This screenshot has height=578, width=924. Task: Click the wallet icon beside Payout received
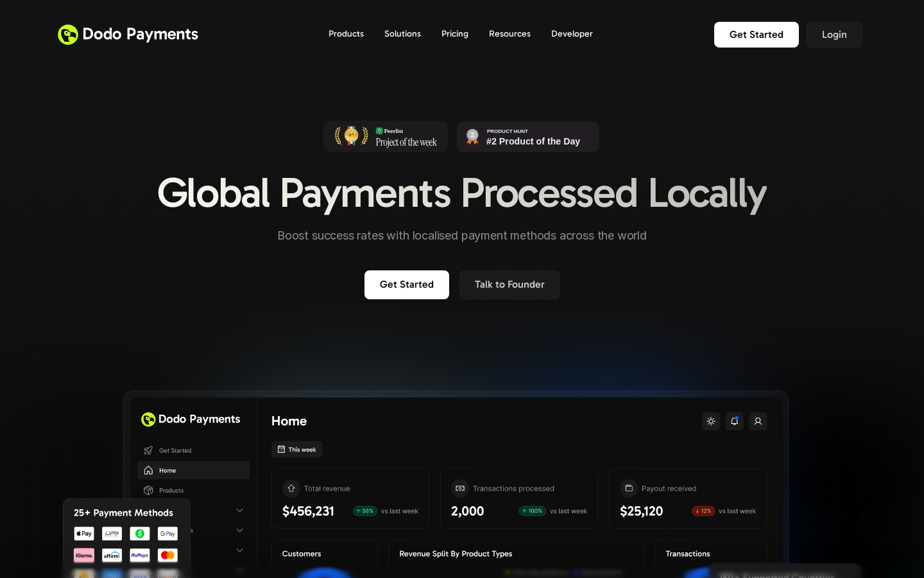click(629, 488)
